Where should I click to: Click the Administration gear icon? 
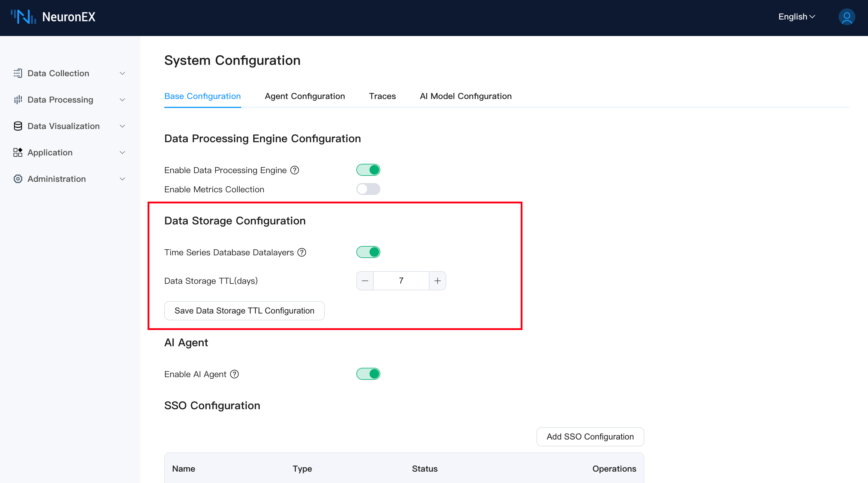(18, 178)
